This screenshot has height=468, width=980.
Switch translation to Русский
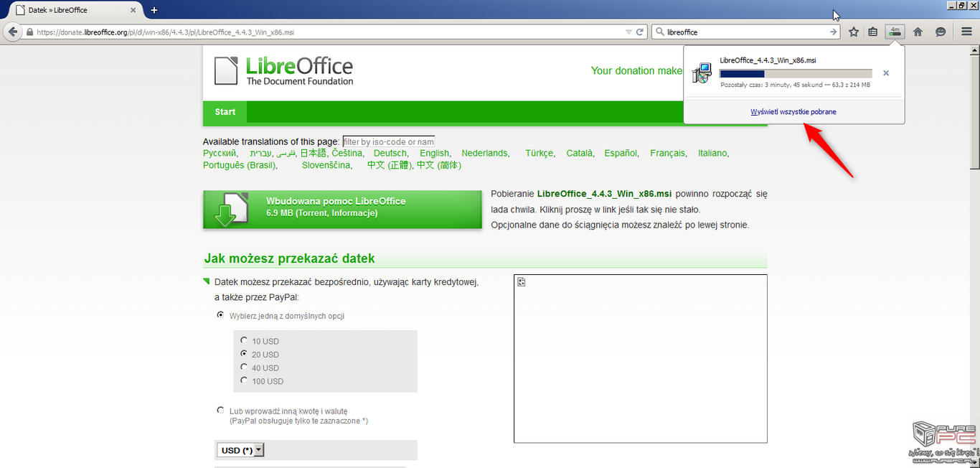tap(220, 153)
